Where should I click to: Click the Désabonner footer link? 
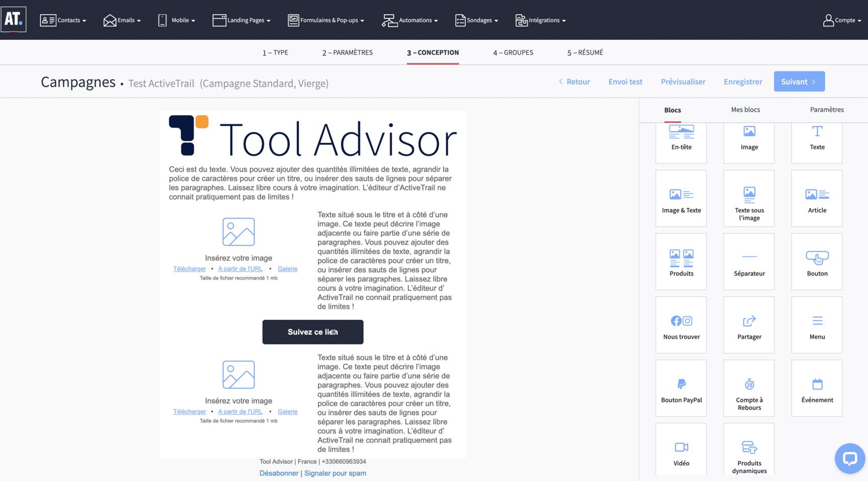click(279, 473)
